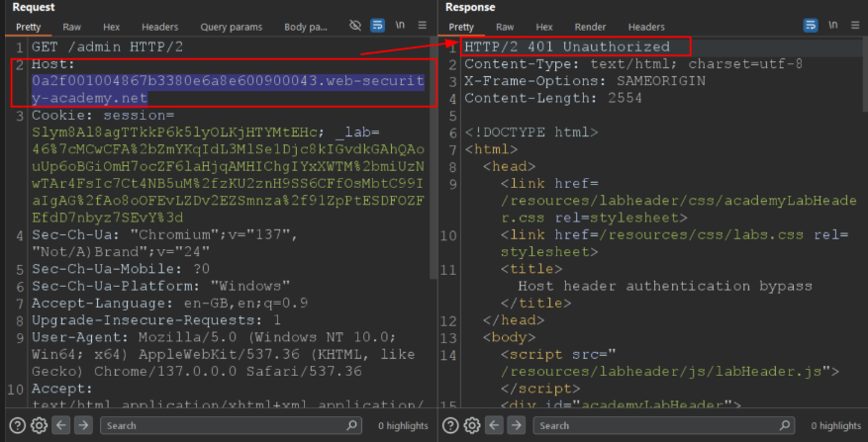Open the Response Hex tab

point(544,27)
